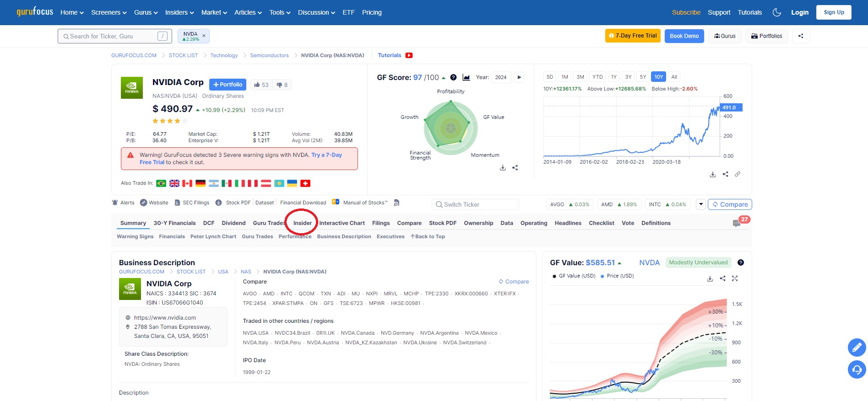
Task: Switch to the Insider tab
Action: [303, 223]
